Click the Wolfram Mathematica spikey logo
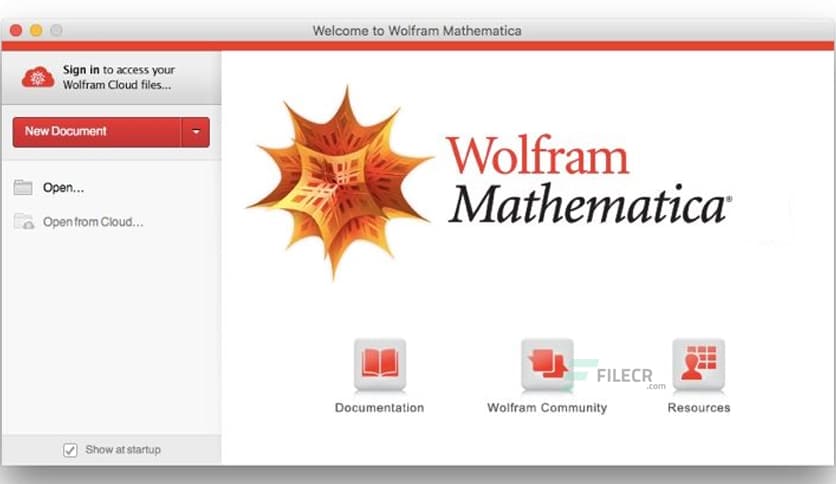 coord(339,182)
